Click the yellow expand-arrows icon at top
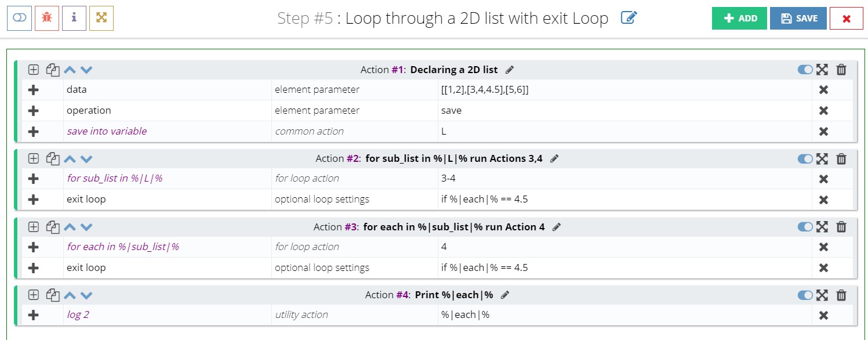868x340 pixels. [101, 18]
